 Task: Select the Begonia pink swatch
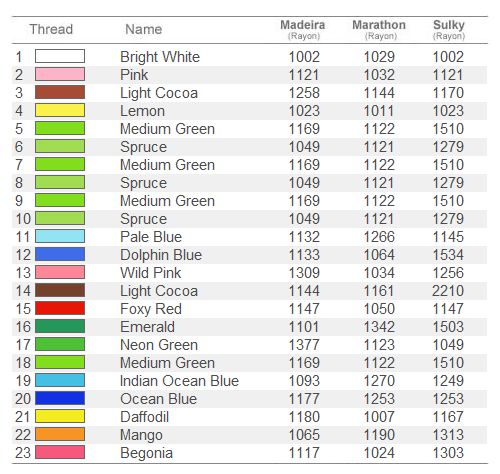[60, 452]
